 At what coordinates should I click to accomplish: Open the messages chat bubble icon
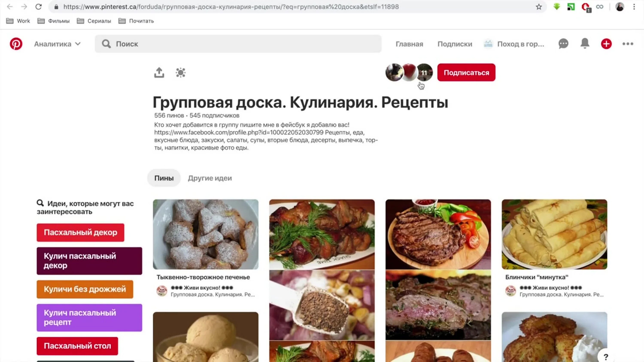click(x=563, y=44)
